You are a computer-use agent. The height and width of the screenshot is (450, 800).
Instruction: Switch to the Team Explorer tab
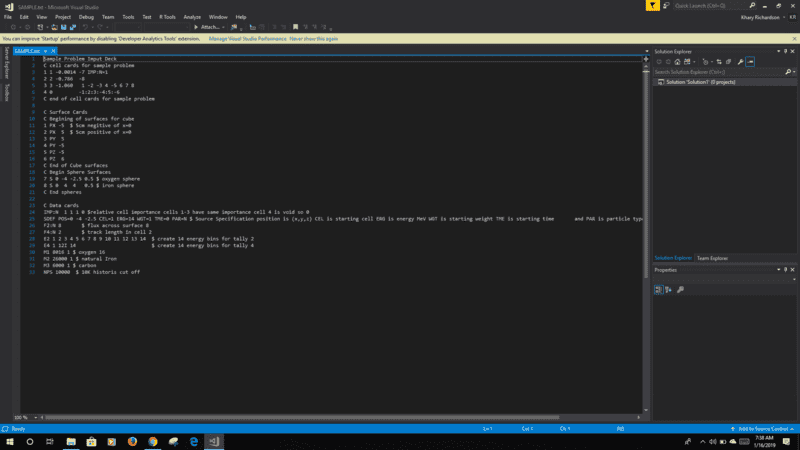(712, 258)
